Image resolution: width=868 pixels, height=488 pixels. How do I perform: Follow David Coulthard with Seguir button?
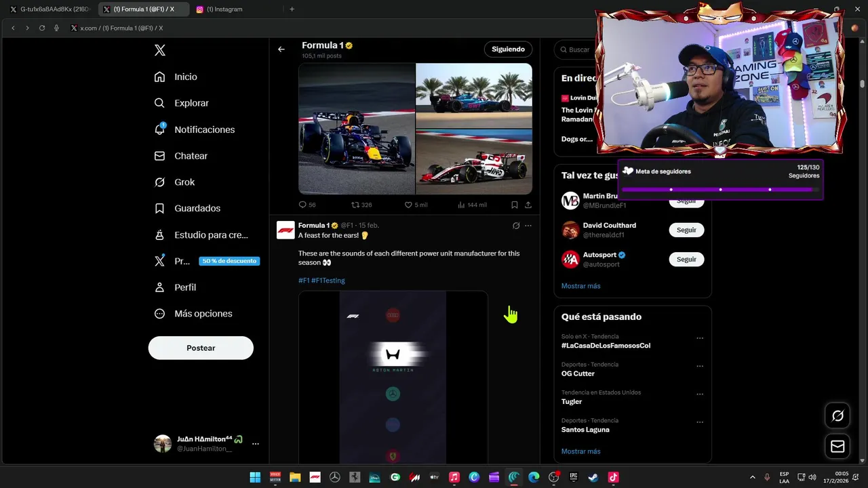tap(686, 230)
